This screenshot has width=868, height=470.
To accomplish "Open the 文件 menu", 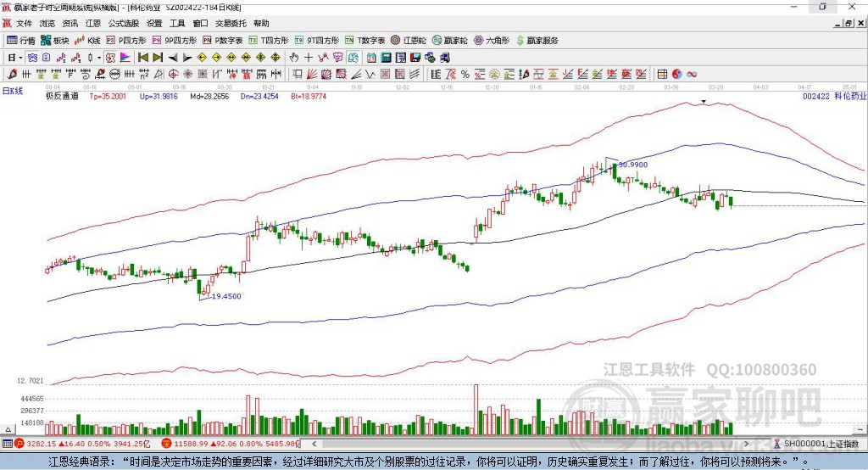I will 24,23.
